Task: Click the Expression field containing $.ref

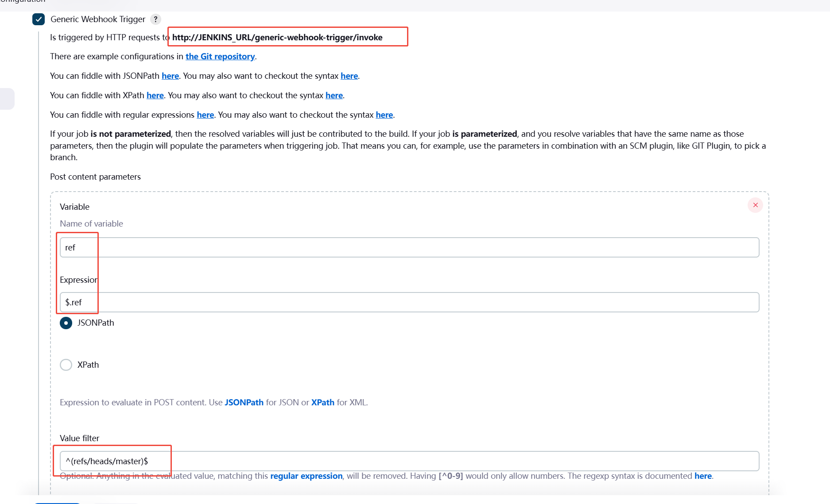Action: 409,302
